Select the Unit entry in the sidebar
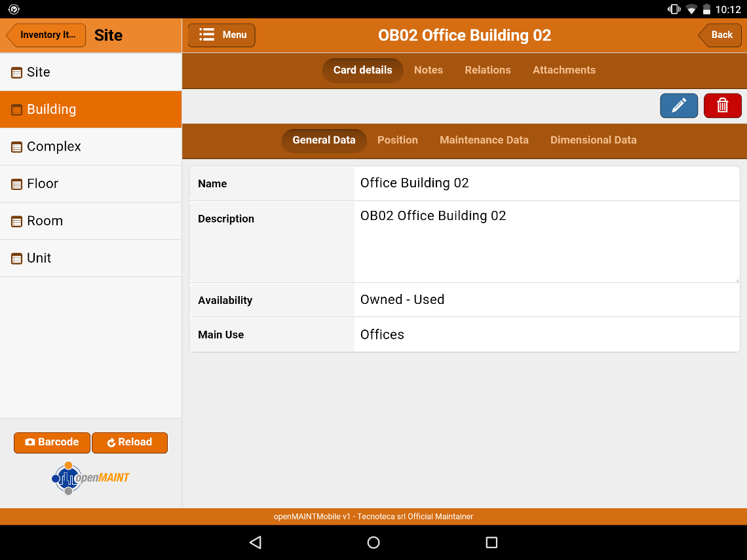The width and height of the screenshot is (747, 560). (38, 258)
